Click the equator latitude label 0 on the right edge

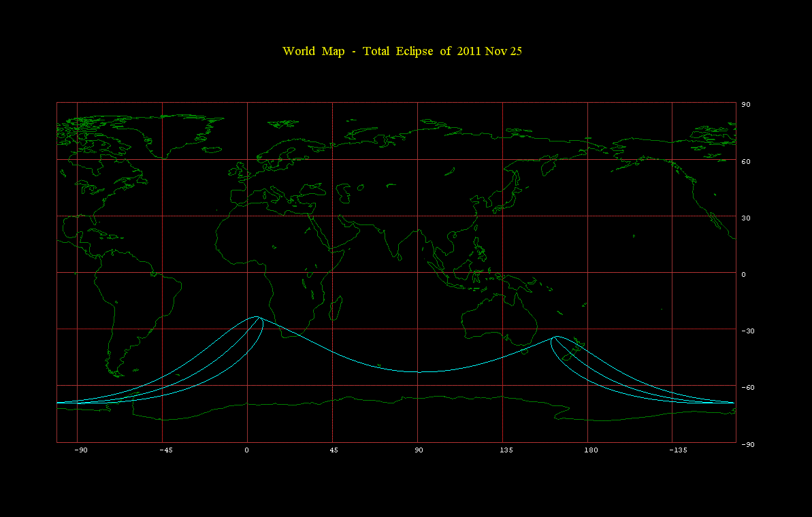(744, 274)
